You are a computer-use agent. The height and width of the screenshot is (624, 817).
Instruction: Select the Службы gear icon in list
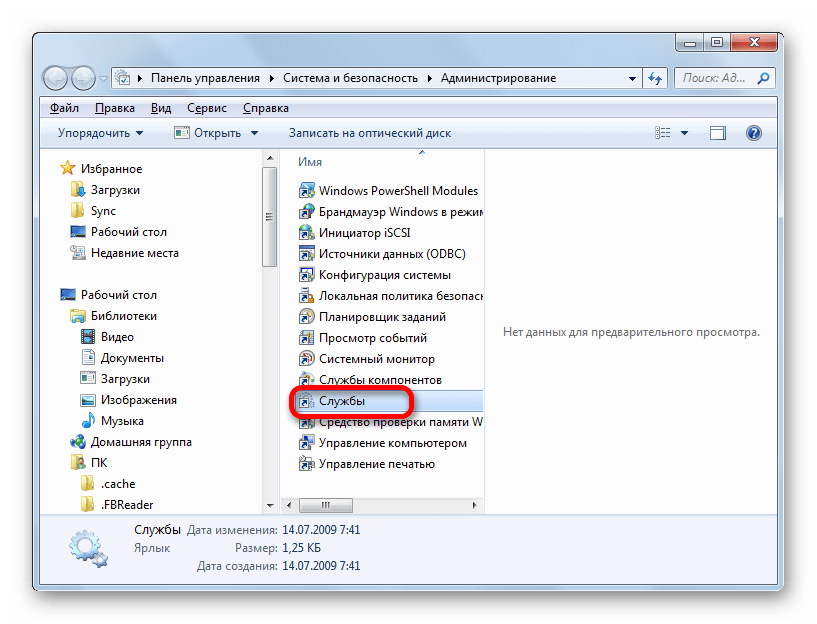pyautogui.click(x=306, y=401)
